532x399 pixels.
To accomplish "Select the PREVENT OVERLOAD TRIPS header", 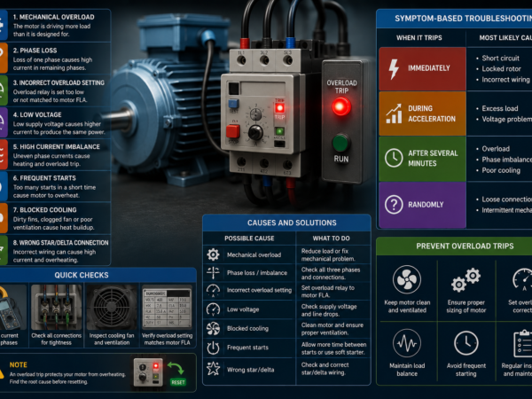I will click(x=465, y=246).
